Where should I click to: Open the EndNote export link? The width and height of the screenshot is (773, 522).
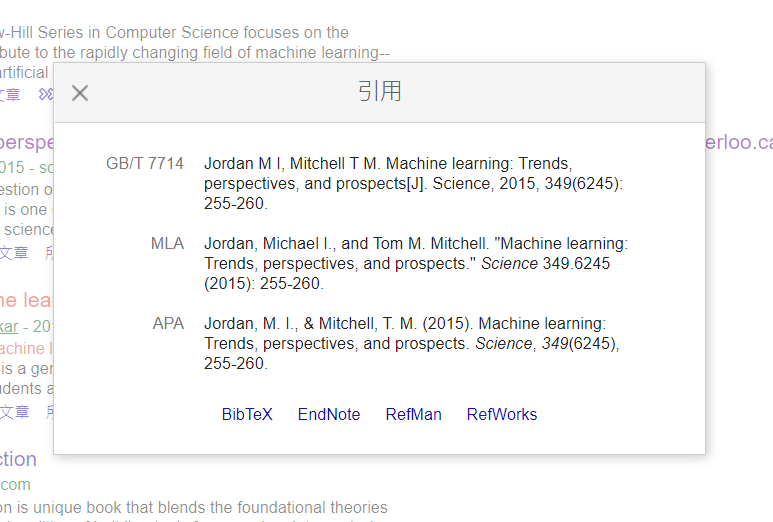[x=329, y=414]
